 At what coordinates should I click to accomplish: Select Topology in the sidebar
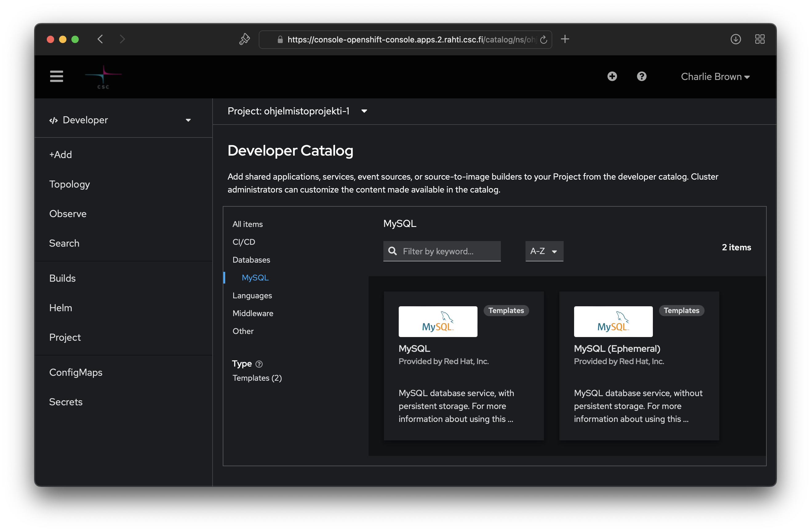(70, 184)
